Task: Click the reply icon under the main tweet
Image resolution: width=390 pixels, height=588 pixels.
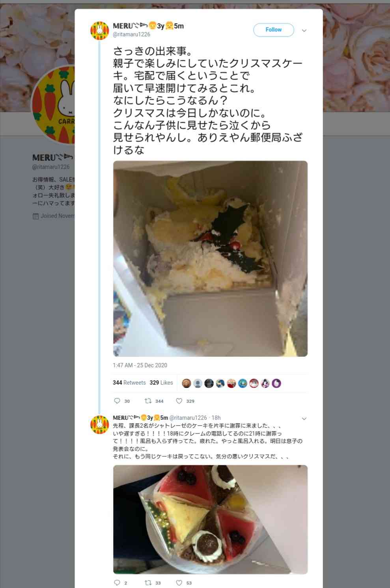Action: (x=117, y=401)
